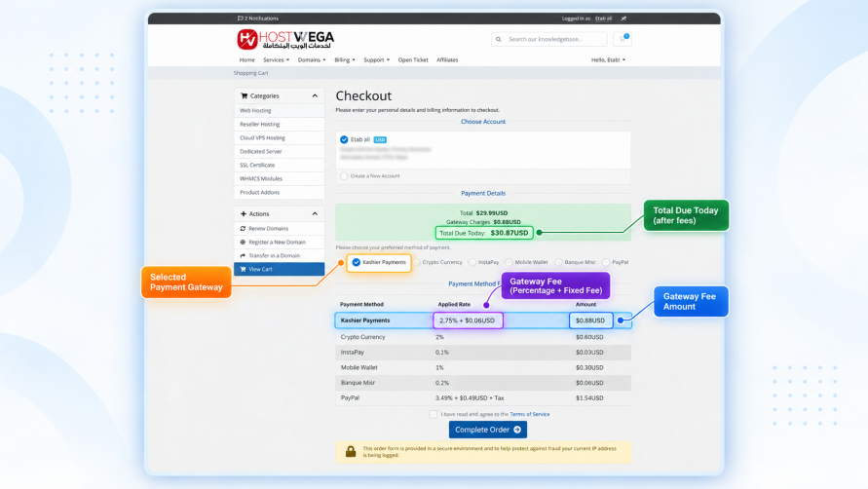Image resolution: width=868 pixels, height=489 pixels.
Task: Click the Banque Misr $0.06USD amount
Action: pyautogui.click(x=589, y=383)
